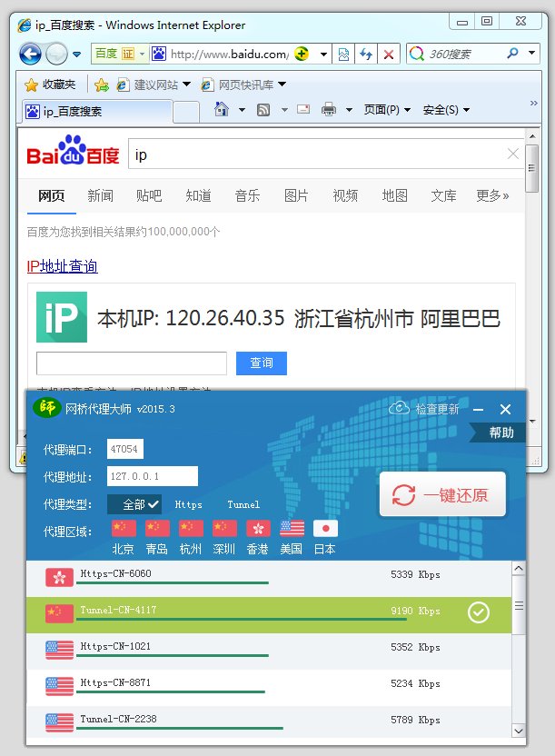Select the 全部 proxy type option

tap(134, 504)
